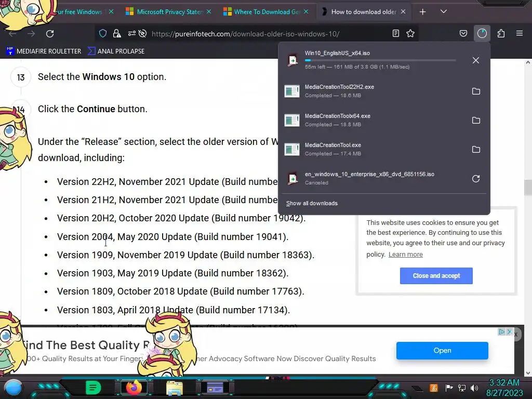Open the Firefox hamburger menu
The image size is (532, 399).
click(520, 33)
